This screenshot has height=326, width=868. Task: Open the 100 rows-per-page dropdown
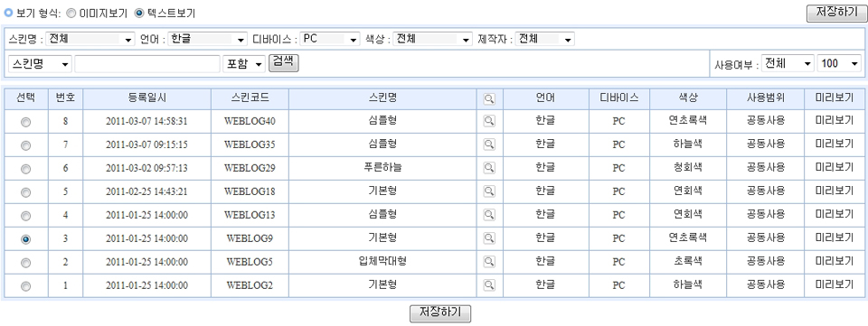coord(839,63)
